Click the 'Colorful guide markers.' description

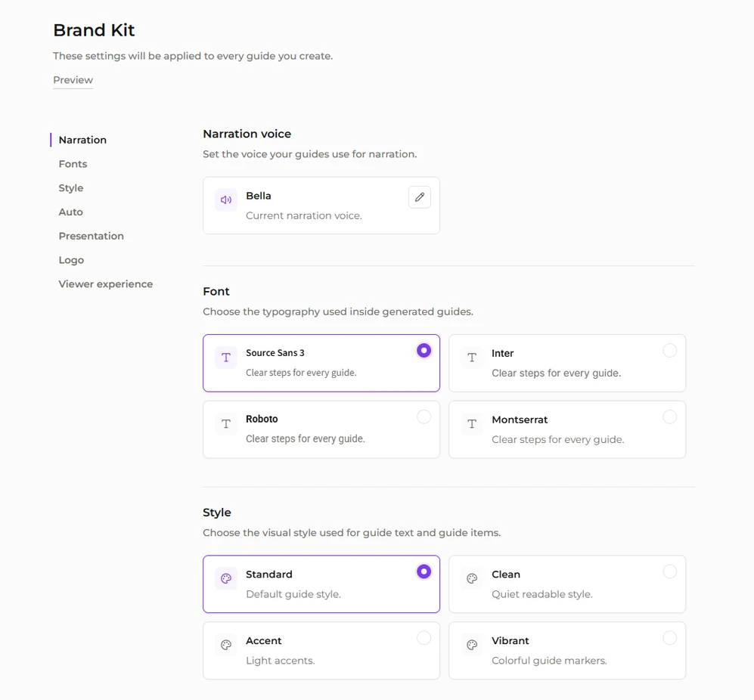point(549,661)
